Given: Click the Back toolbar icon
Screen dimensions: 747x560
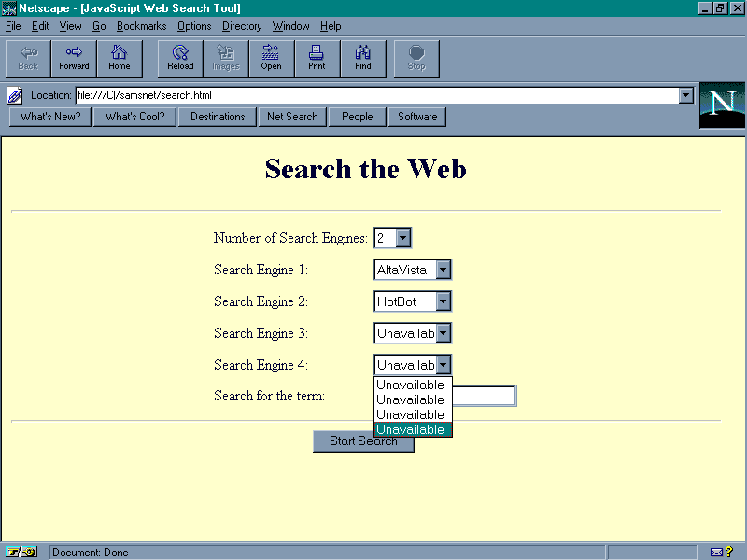Looking at the screenshot, I should (29, 58).
